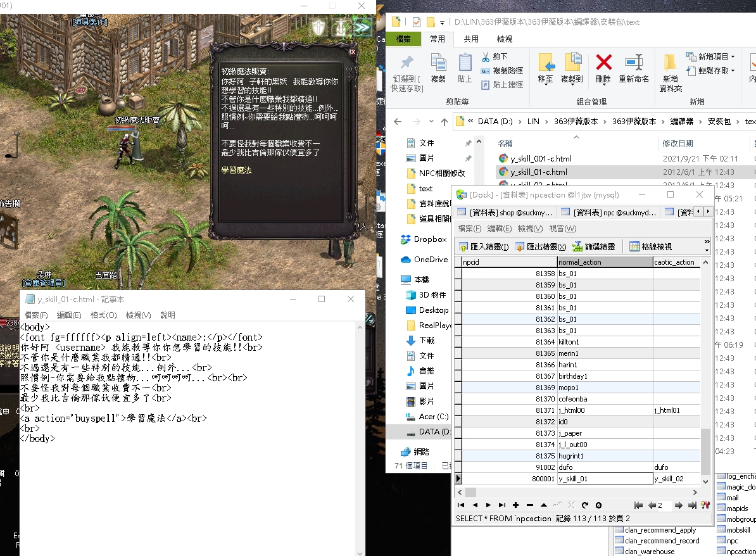Click the Delete (刪除) red X in ribbon
Screen dimensions: 756x556
pyautogui.click(x=603, y=69)
